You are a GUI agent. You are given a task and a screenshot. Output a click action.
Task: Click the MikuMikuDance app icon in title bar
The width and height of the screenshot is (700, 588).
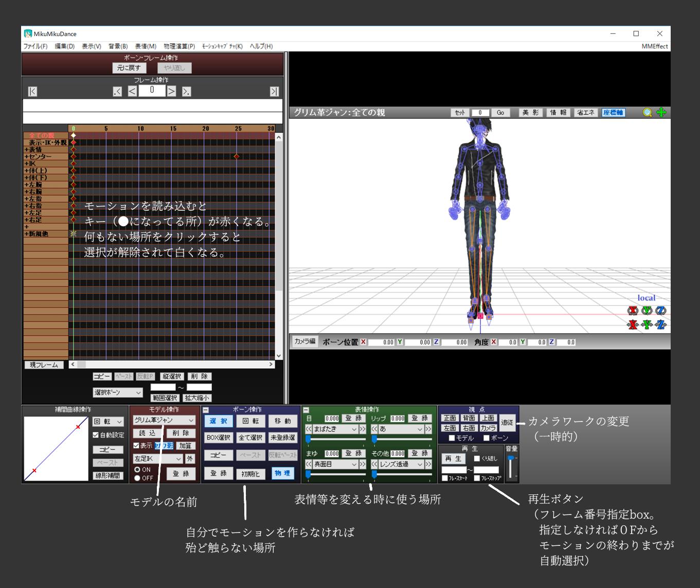[28, 34]
